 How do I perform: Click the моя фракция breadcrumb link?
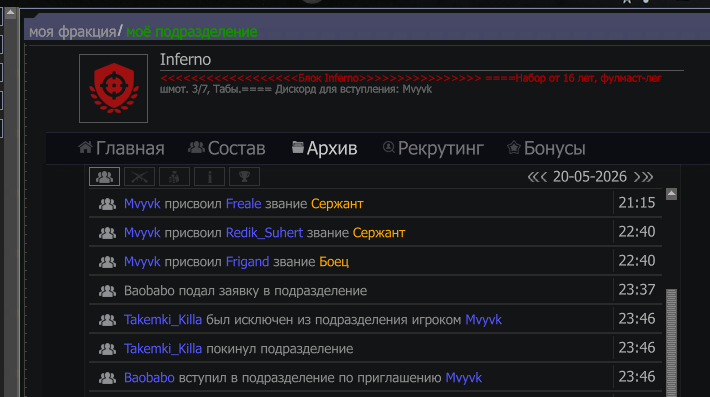72,32
